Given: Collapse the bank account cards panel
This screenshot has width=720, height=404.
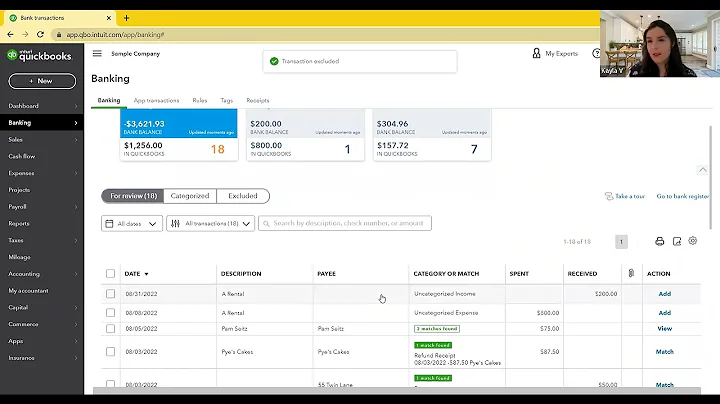Looking at the screenshot, I should 703,170.
